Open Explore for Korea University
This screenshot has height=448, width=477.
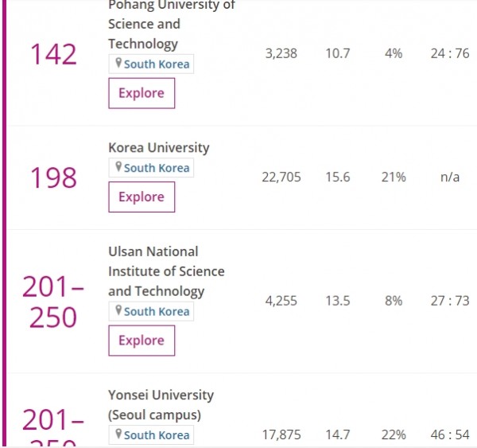click(142, 197)
